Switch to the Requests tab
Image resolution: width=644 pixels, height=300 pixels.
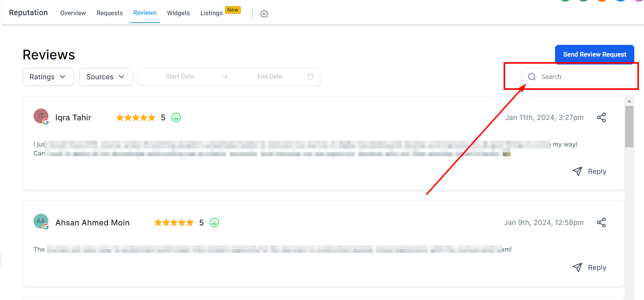coord(110,13)
